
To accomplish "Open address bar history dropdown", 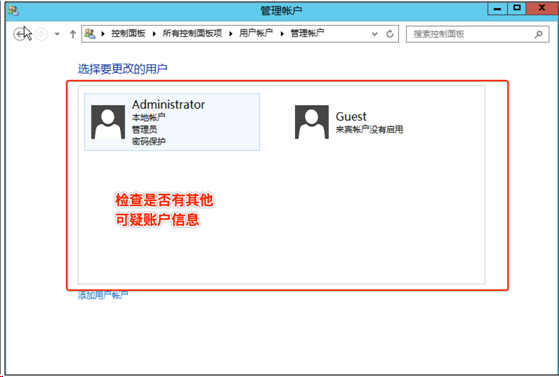I will pyautogui.click(x=374, y=34).
